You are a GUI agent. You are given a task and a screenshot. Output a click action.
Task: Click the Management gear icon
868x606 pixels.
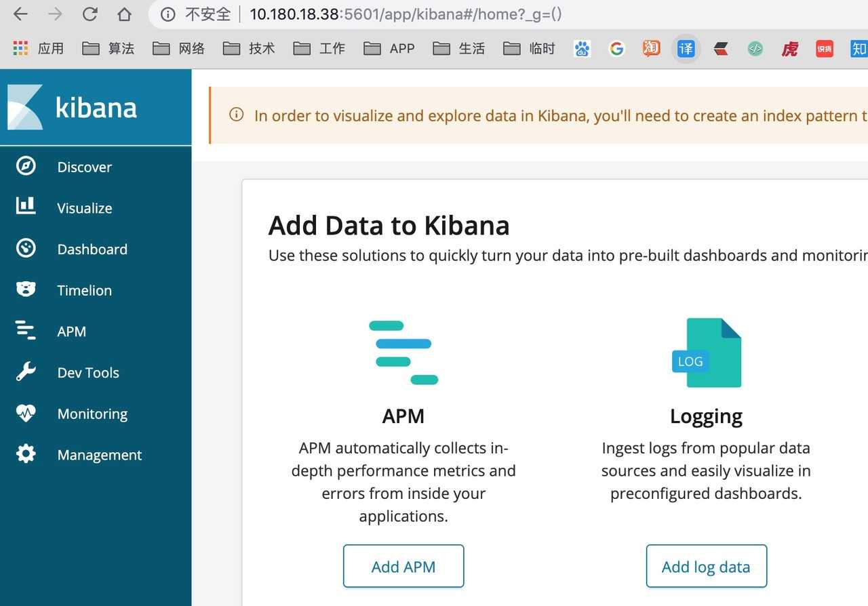26,453
